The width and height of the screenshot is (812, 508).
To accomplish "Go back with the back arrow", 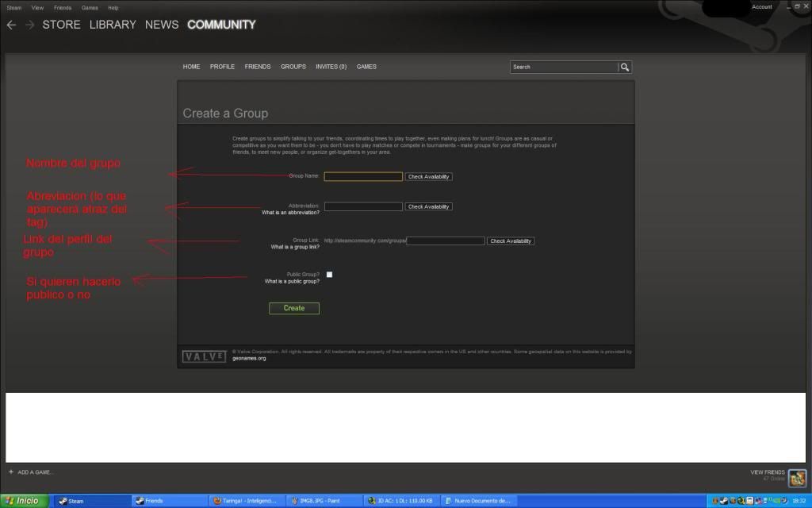I will [11, 25].
